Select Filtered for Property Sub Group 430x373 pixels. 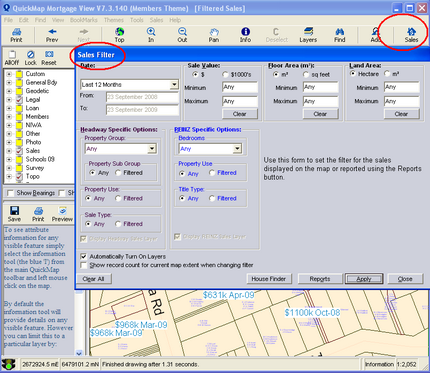pos(118,173)
